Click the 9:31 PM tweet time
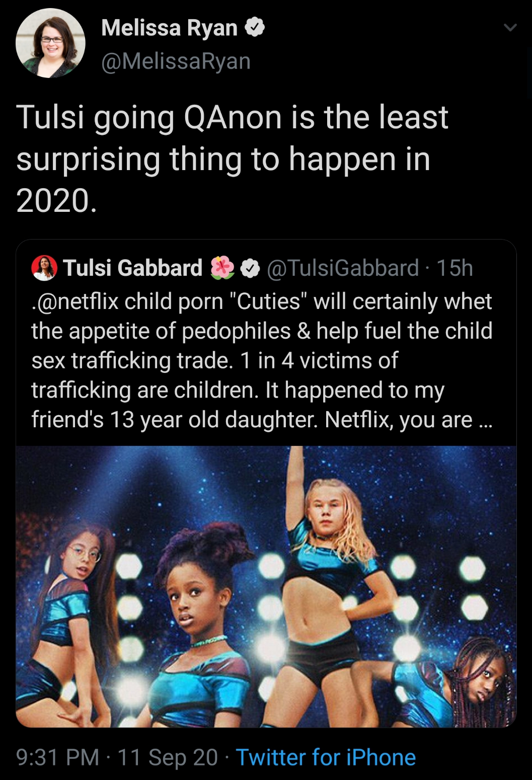This screenshot has height=780, width=532. 57,757
